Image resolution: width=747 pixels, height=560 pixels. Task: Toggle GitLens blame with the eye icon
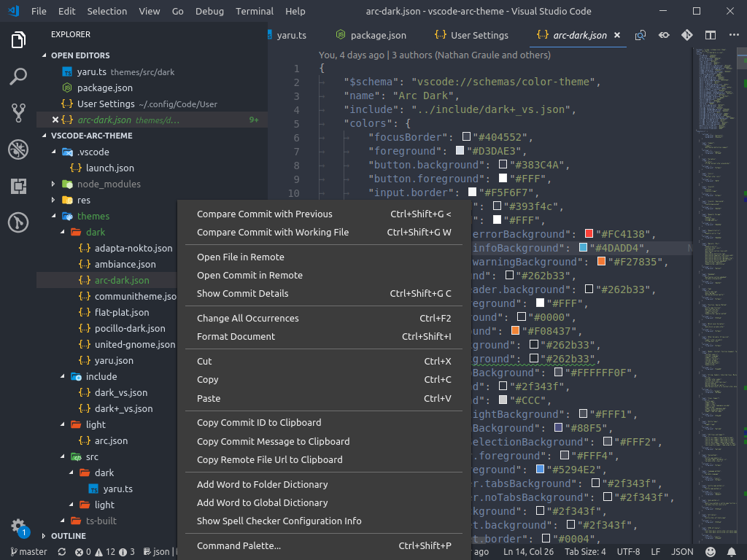664,34
